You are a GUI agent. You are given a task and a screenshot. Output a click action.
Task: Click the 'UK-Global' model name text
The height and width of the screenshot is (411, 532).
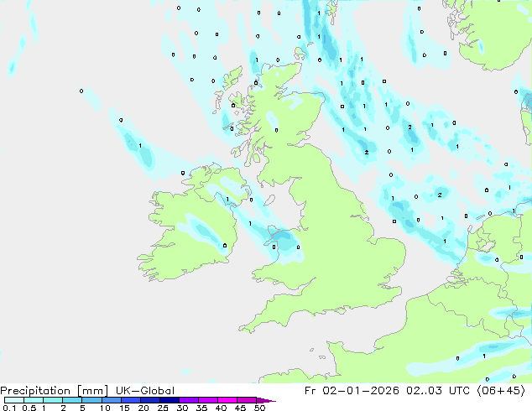pos(145,391)
